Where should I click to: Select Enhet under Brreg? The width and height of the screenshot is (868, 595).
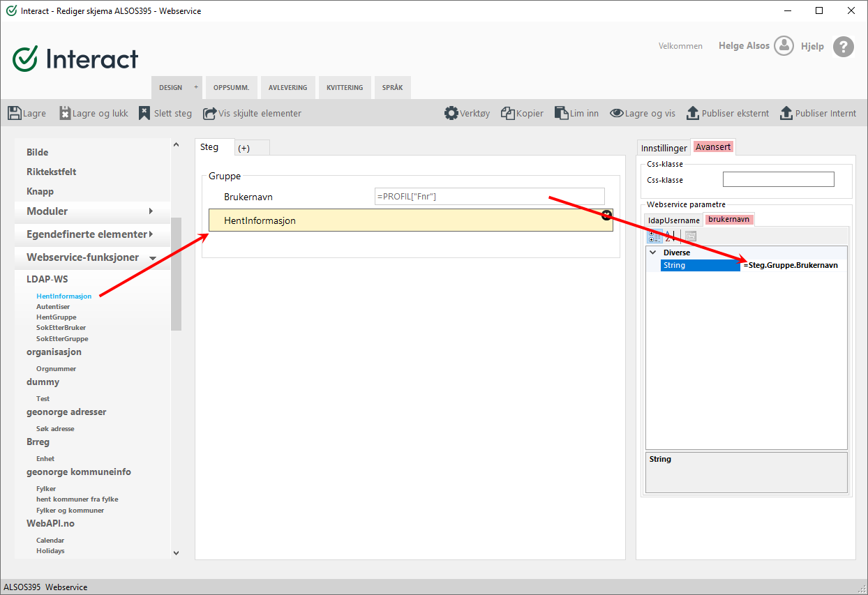point(45,458)
